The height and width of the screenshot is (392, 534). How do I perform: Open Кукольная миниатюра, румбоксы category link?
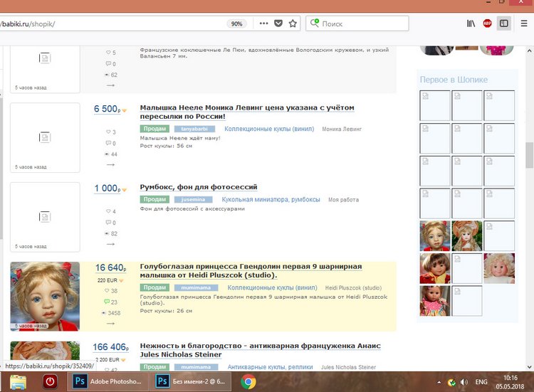point(271,200)
